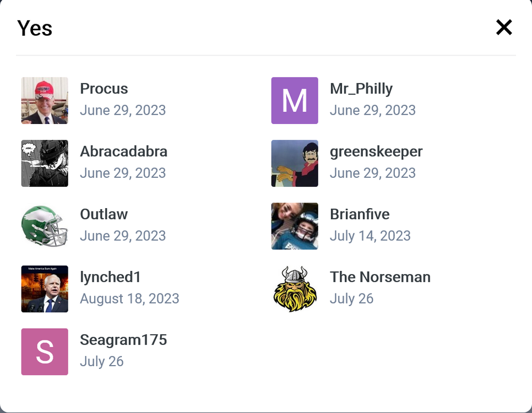Click The Norseman's viking head avatar
Image resolution: width=532 pixels, height=413 pixels.
pos(295,289)
